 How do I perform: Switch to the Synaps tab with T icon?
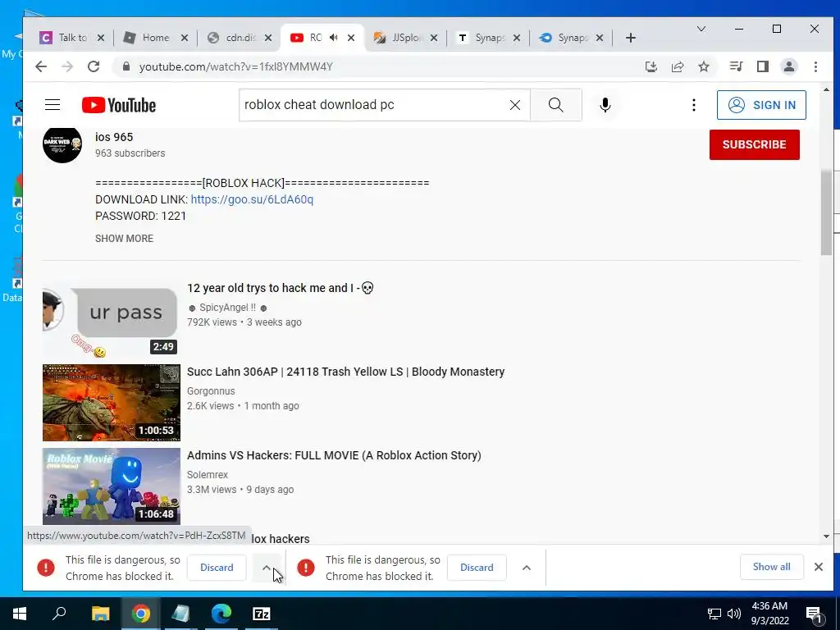(x=489, y=38)
